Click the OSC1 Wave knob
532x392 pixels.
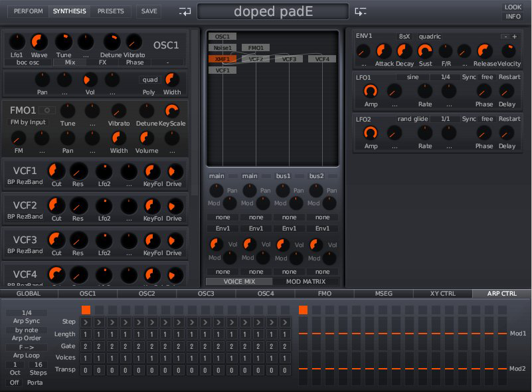[39, 42]
